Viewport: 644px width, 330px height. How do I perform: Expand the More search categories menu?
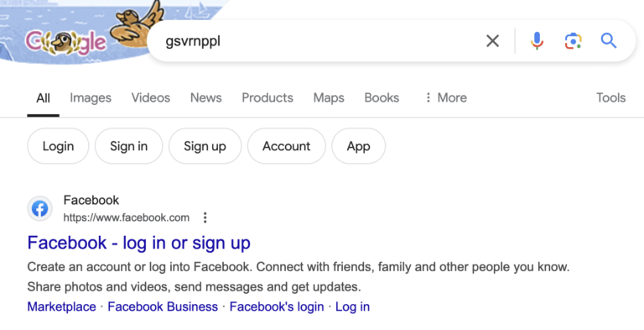pos(445,97)
